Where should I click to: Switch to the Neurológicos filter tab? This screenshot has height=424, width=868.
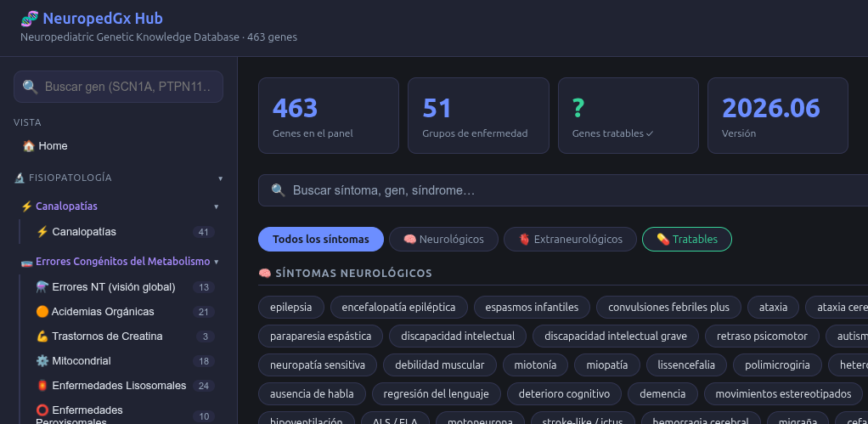pyautogui.click(x=443, y=239)
